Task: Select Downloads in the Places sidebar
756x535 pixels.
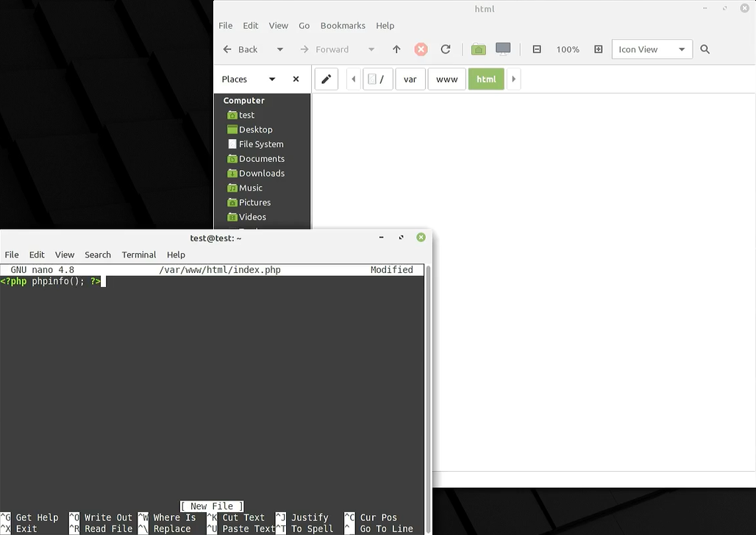Action: (x=261, y=174)
